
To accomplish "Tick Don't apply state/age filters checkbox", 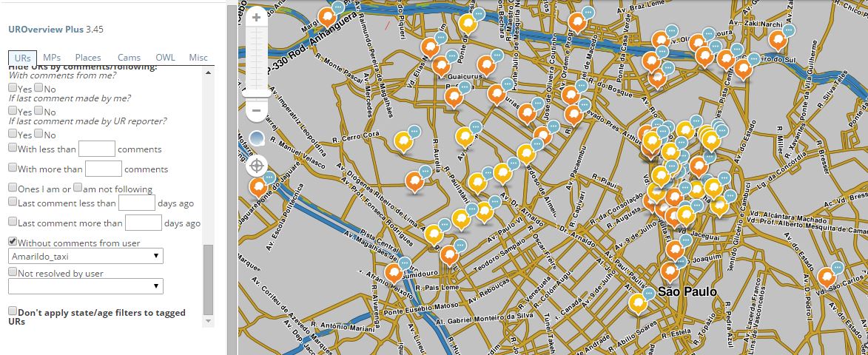I will (13, 311).
